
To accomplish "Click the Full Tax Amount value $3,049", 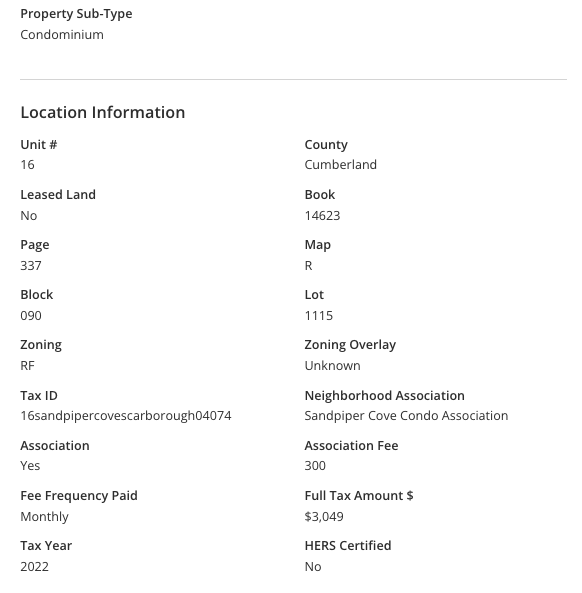I will pyautogui.click(x=324, y=516).
